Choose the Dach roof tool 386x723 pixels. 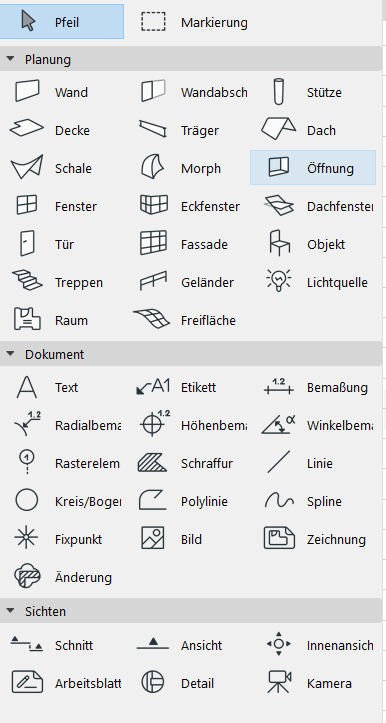click(x=314, y=130)
